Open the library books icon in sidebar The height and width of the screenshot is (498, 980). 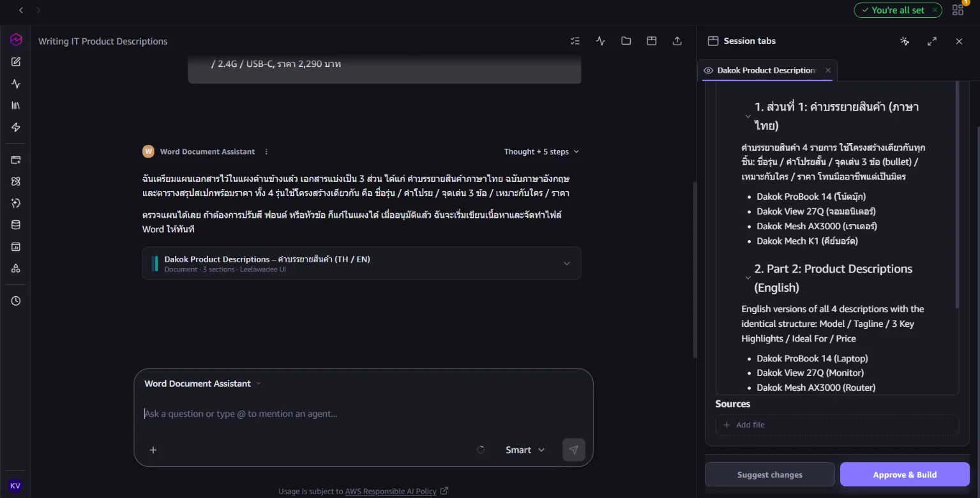tap(16, 105)
